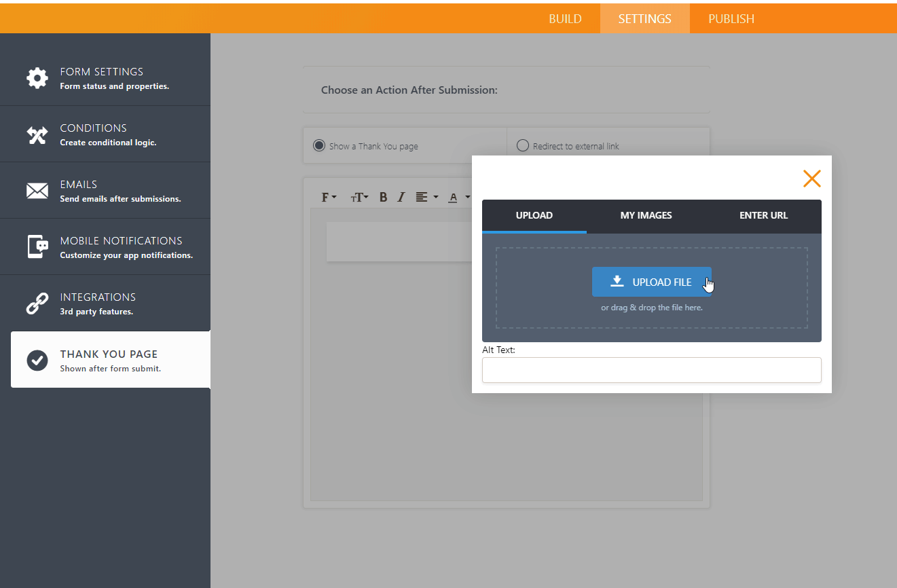Click the Integrations chain link icon
Screen dimensions: 897x588
37,304
